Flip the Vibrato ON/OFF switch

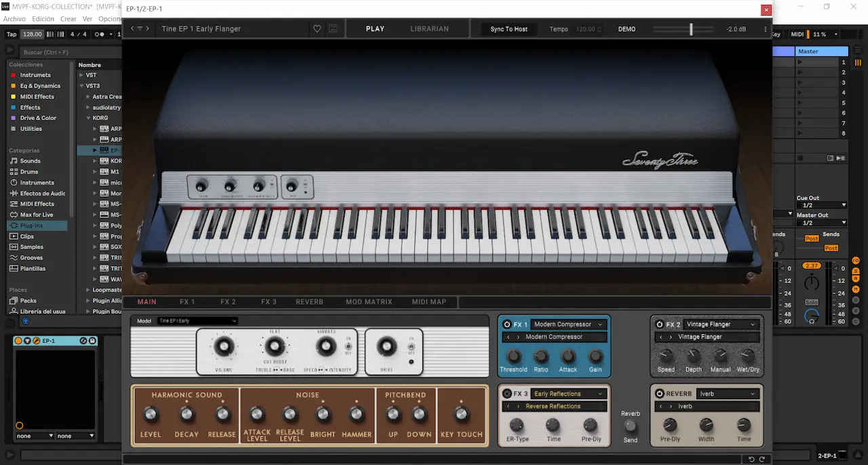pyautogui.click(x=349, y=345)
